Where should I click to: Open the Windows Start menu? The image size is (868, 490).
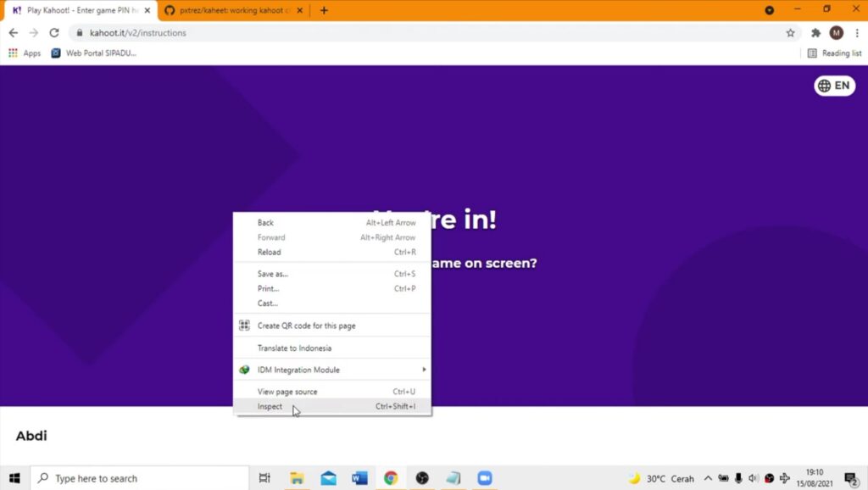coord(15,478)
